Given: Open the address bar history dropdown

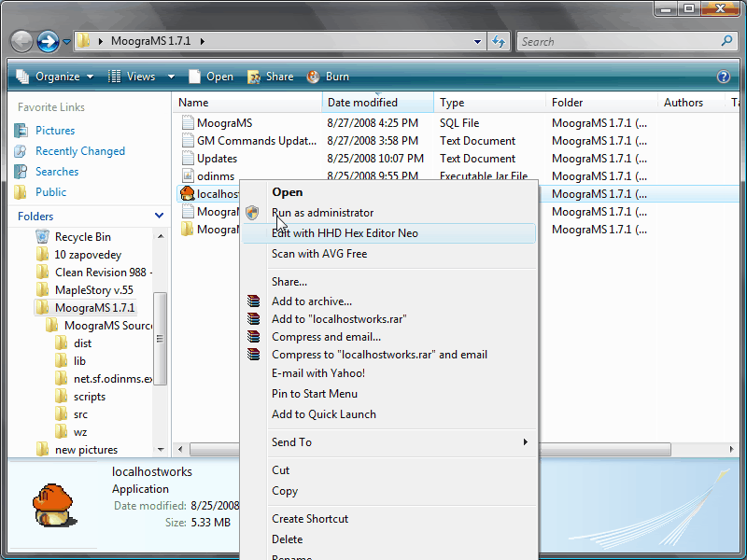Looking at the screenshot, I should pos(477,41).
